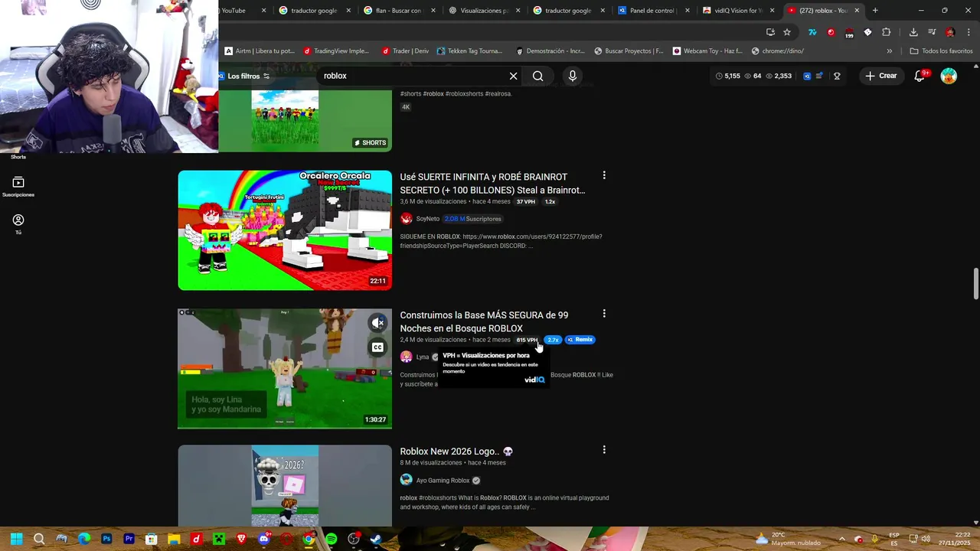The height and width of the screenshot is (551, 980).
Task: Click the vidIQ trophy icon in header
Action: [837, 76]
